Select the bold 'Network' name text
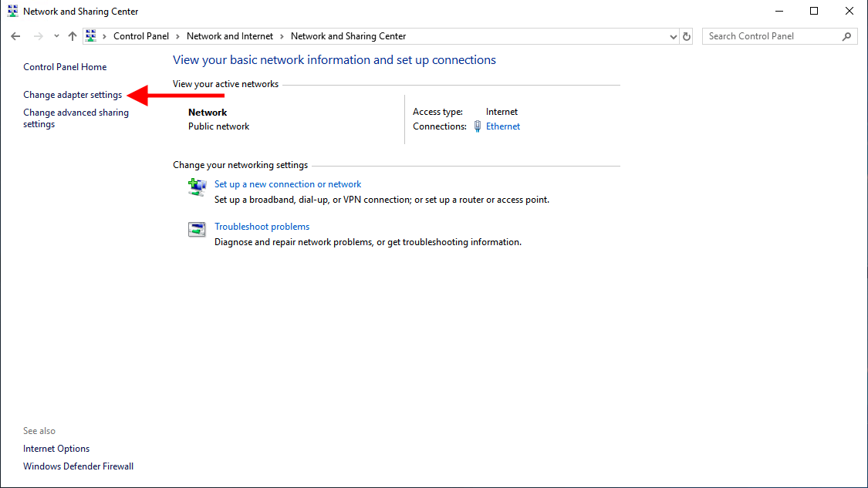Image resolution: width=868 pixels, height=488 pixels. [x=208, y=113]
